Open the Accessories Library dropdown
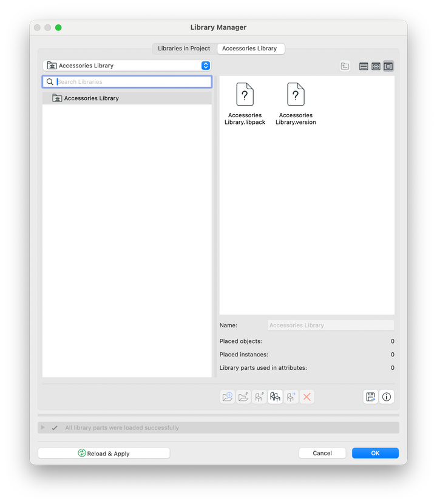Viewport: 437px width, 504px height. coord(127,66)
